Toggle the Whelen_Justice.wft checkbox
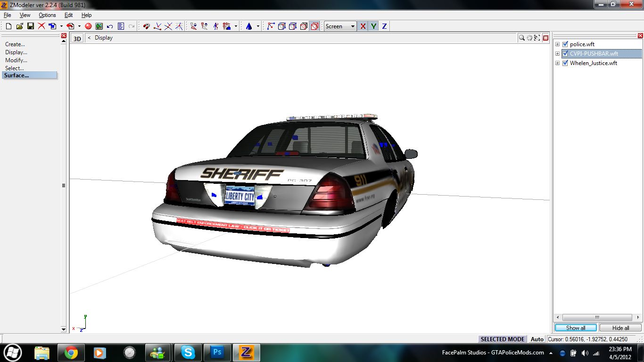 coord(565,63)
